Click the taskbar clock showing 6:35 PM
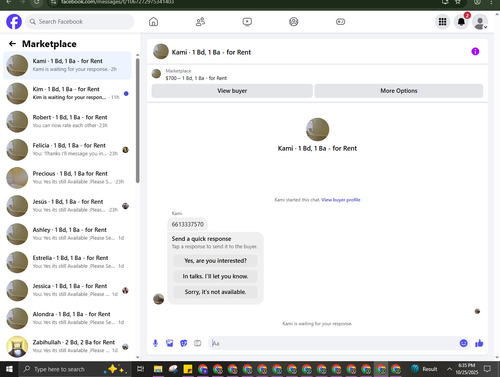This screenshot has width=500, height=377. point(467,369)
